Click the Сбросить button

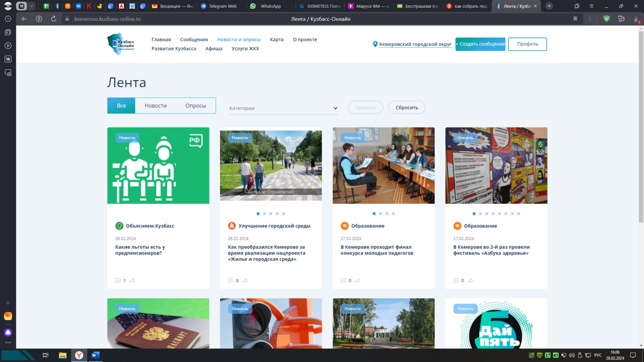point(407,108)
